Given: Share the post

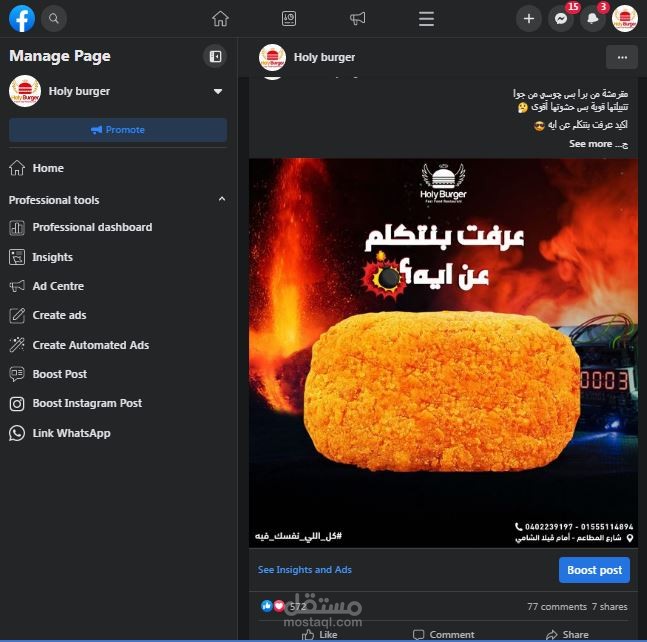Looking at the screenshot, I should [567, 635].
